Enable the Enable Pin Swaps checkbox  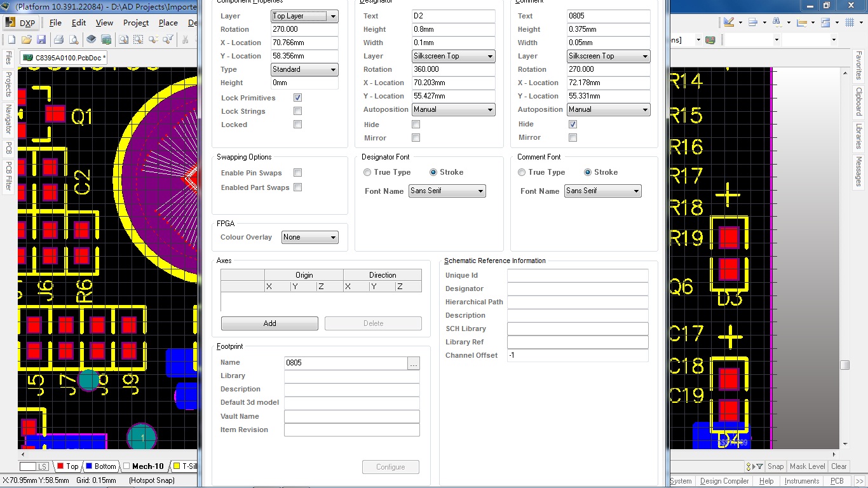point(297,173)
